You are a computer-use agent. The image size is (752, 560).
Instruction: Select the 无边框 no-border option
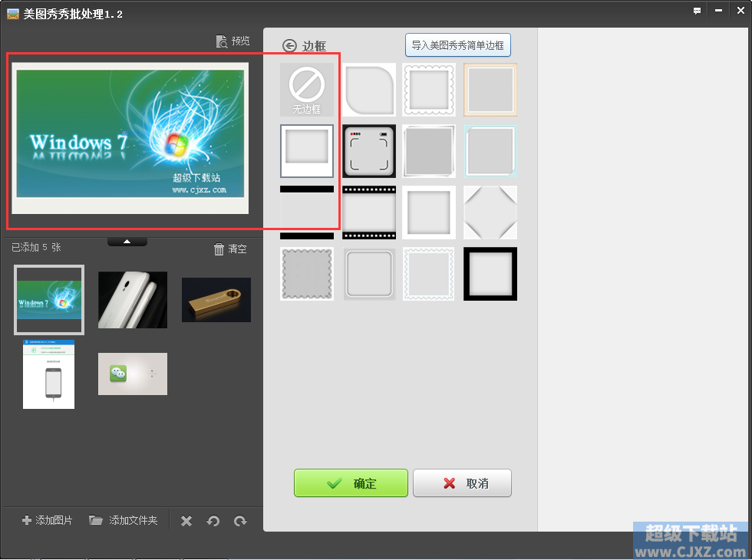307,90
